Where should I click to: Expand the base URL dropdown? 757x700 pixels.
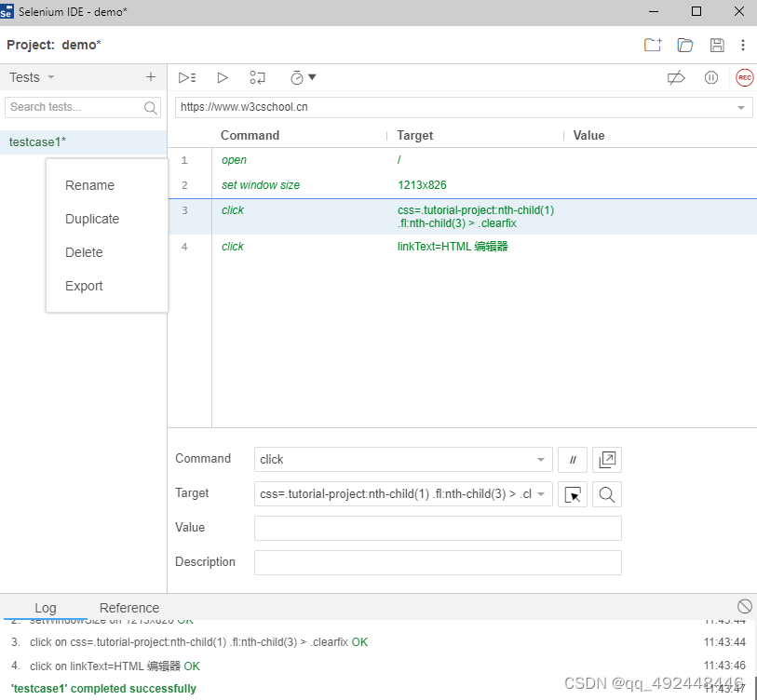point(741,108)
